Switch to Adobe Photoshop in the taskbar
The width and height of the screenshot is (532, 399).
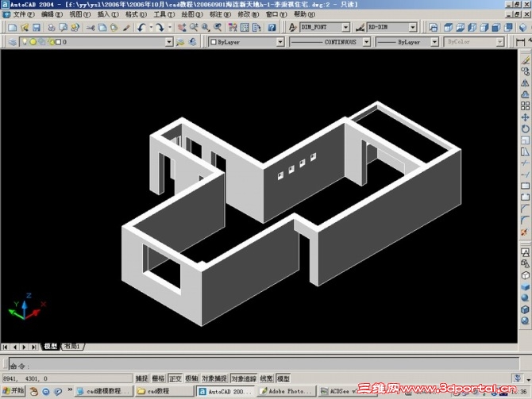[287, 391]
